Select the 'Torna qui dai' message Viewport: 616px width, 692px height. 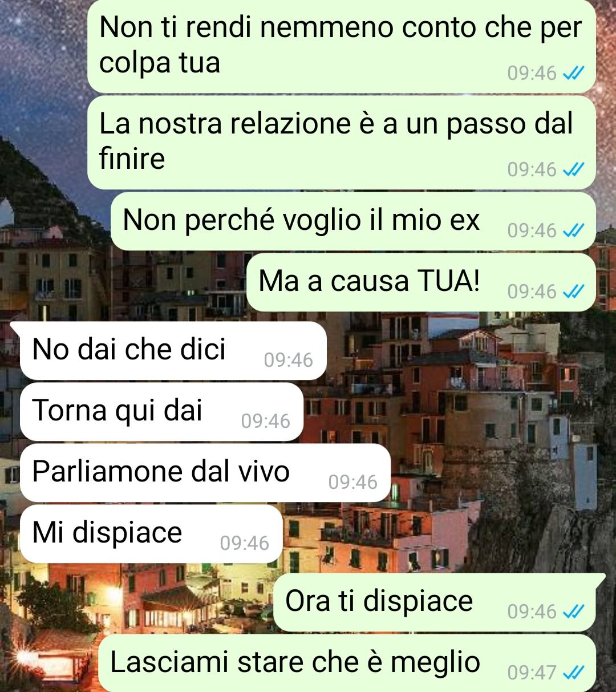pos(161,411)
